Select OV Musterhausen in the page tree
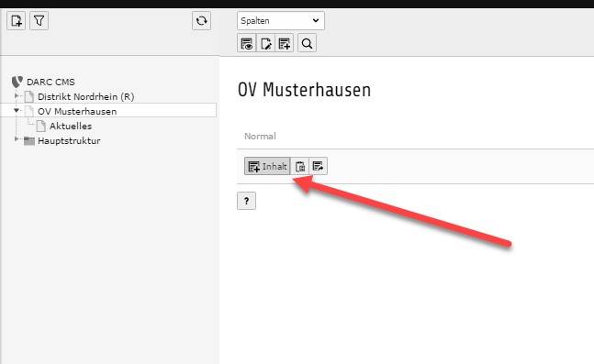The width and height of the screenshot is (594, 364). click(x=77, y=111)
